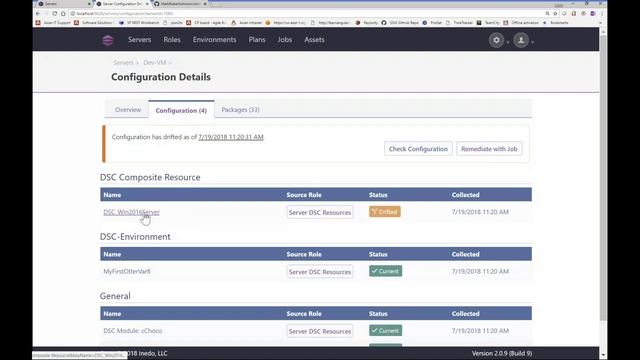Click the Collected time in DSC_Win2016Server row

click(480, 212)
